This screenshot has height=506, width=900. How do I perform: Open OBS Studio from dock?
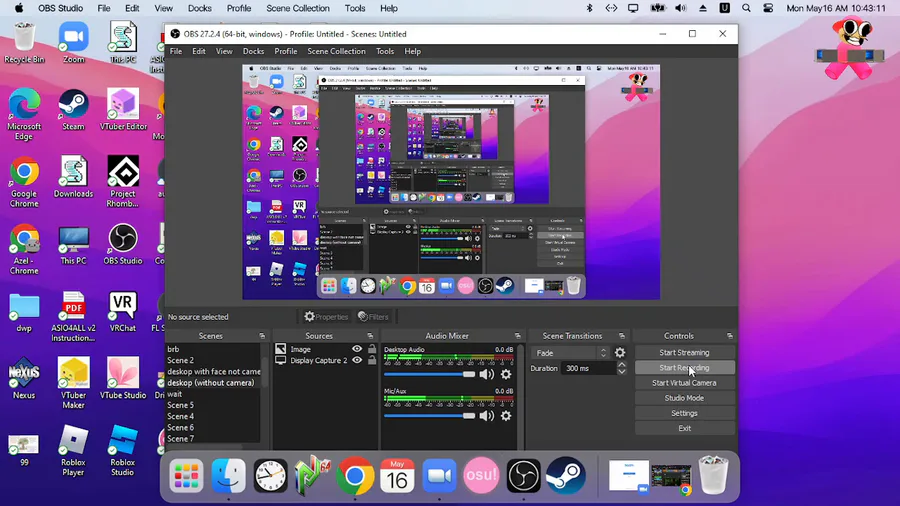[x=523, y=476]
